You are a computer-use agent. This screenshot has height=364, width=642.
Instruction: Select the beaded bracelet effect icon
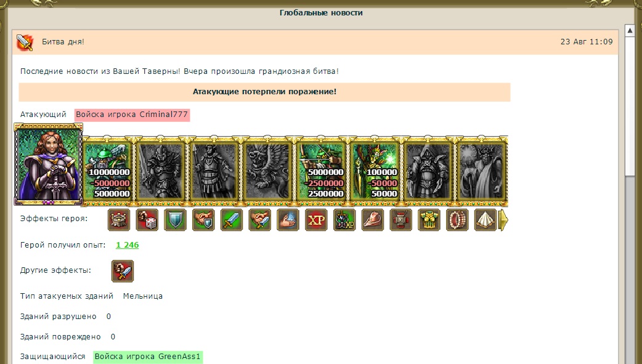[x=457, y=220]
